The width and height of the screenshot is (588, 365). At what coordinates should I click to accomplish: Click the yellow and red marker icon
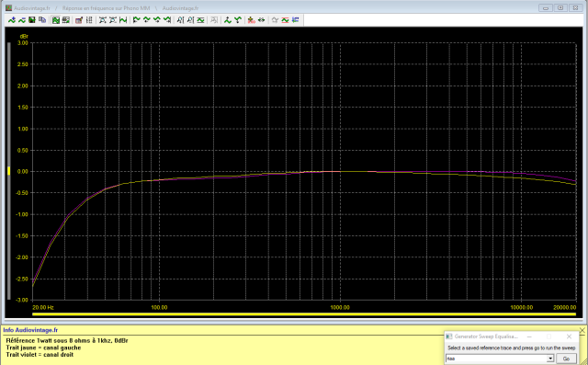pyautogui.click(x=251, y=20)
